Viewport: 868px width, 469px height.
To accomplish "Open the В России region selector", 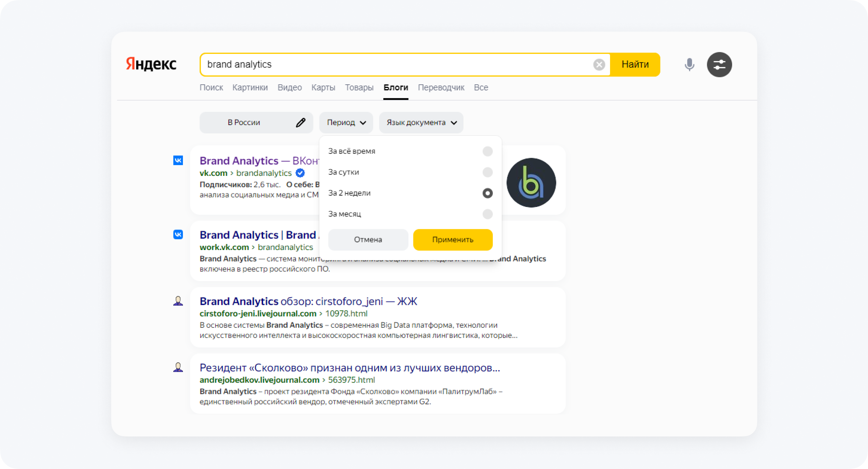I will coord(256,123).
